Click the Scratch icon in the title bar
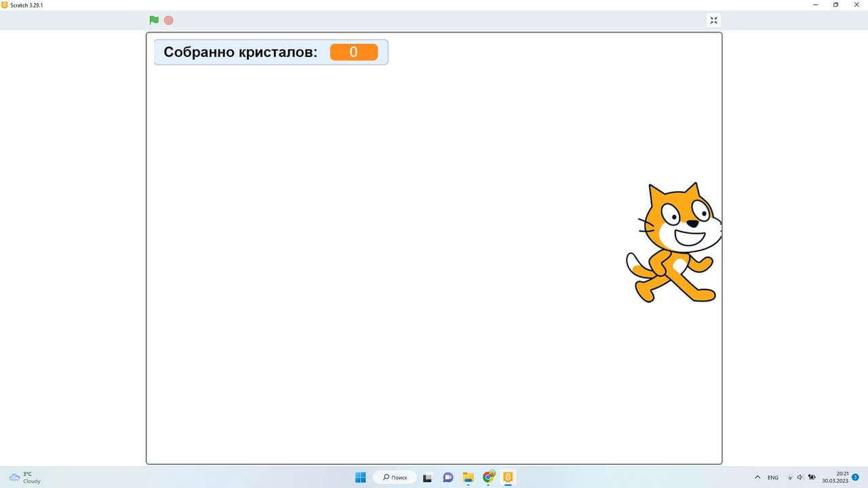Screen dimensions: 868x488 click(5, 5)
